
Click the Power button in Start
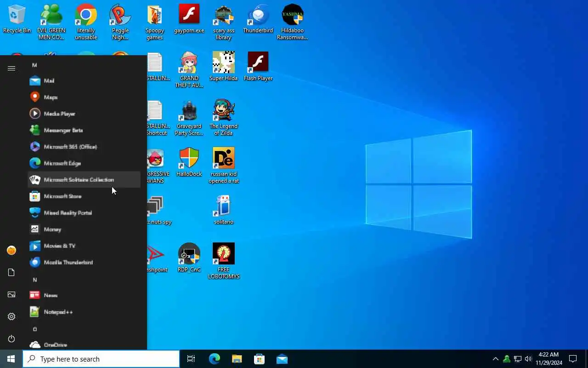pyautogui.click(x=11, y=339)
